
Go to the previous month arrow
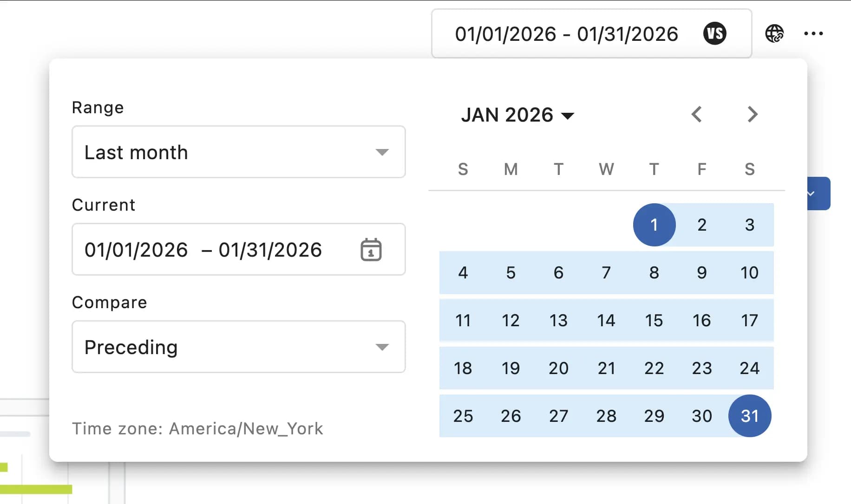(x=696, y=114)
